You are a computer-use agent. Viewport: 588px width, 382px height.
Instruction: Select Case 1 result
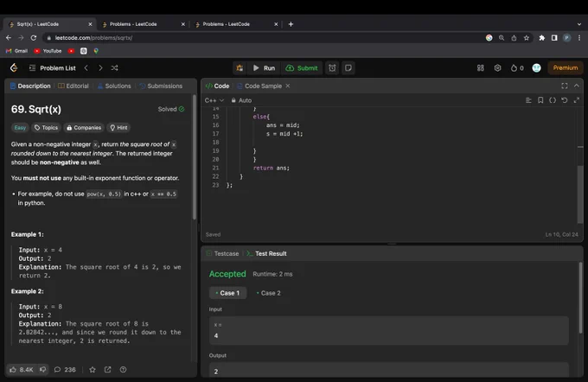click(x=227, y=293)
